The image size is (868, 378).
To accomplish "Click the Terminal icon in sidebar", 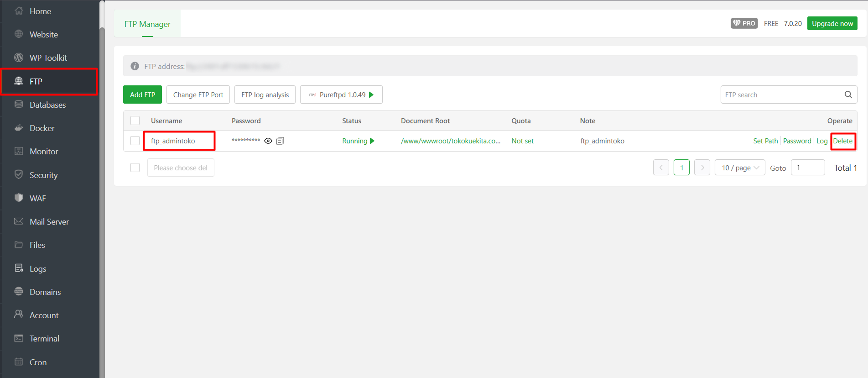I will click(19, 338).
